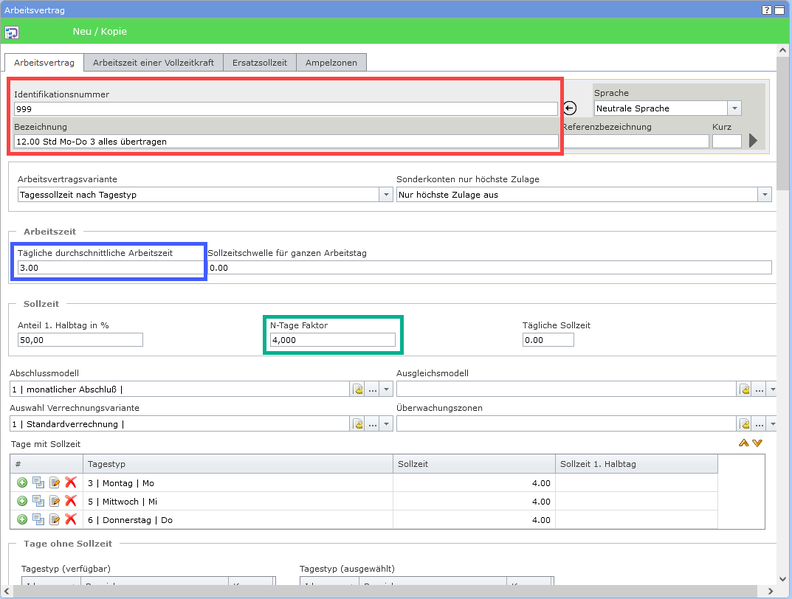
Task: Click the N-Tage Faktor input field
Action: [x=333, y=340]
